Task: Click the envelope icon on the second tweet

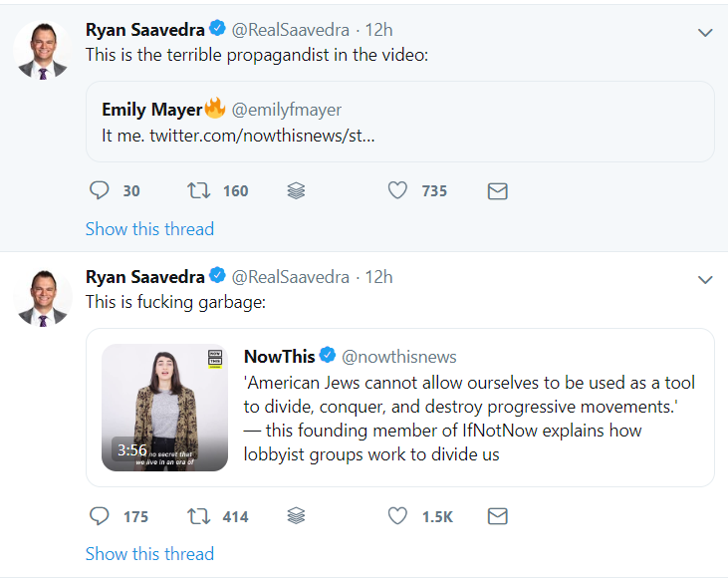Action: tap(497, 515)
